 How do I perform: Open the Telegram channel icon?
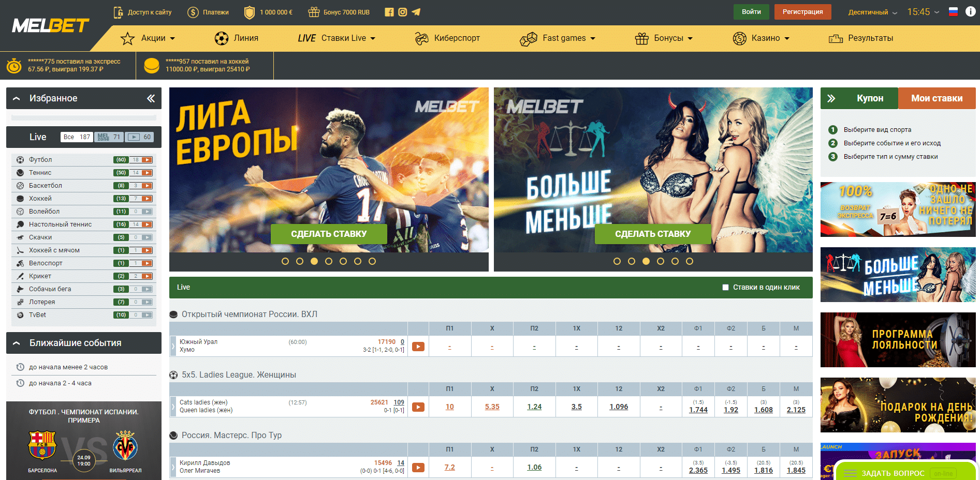point(416,12)
